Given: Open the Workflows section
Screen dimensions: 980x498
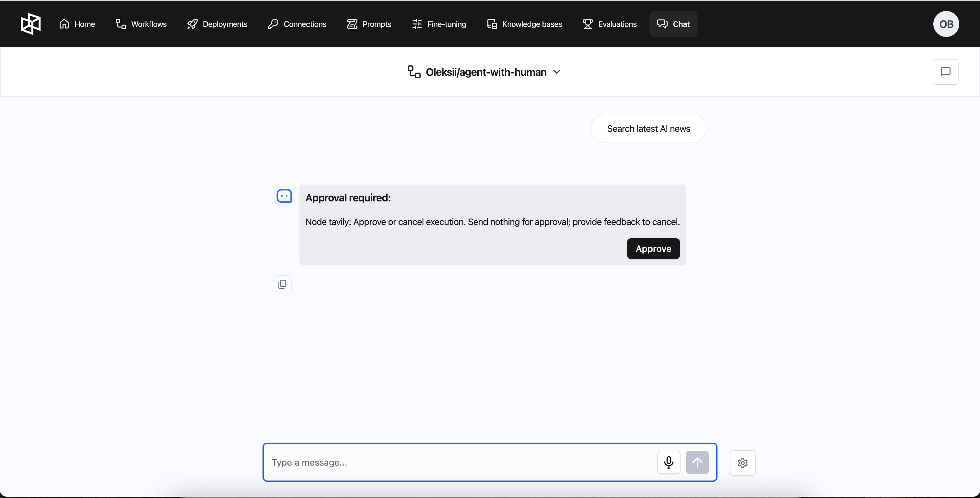Looking at the screenshot, I should coord(141,24).
